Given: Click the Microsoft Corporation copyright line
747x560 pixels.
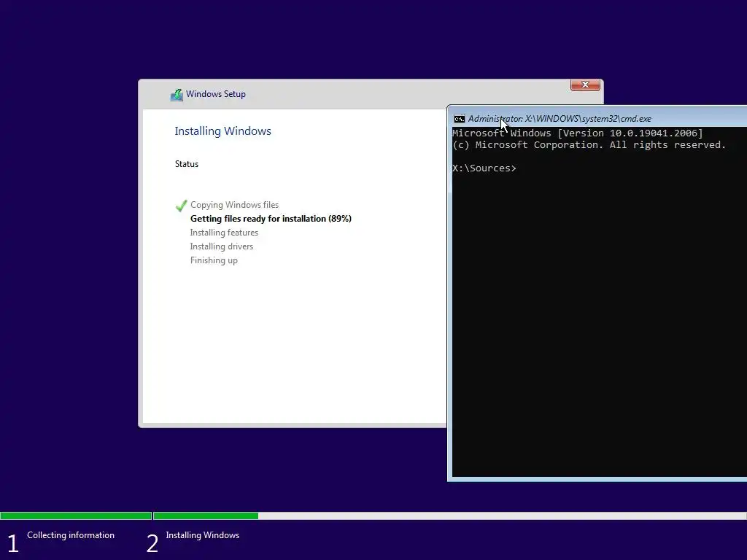Looking at the screenshot, I should pos(589,145).
